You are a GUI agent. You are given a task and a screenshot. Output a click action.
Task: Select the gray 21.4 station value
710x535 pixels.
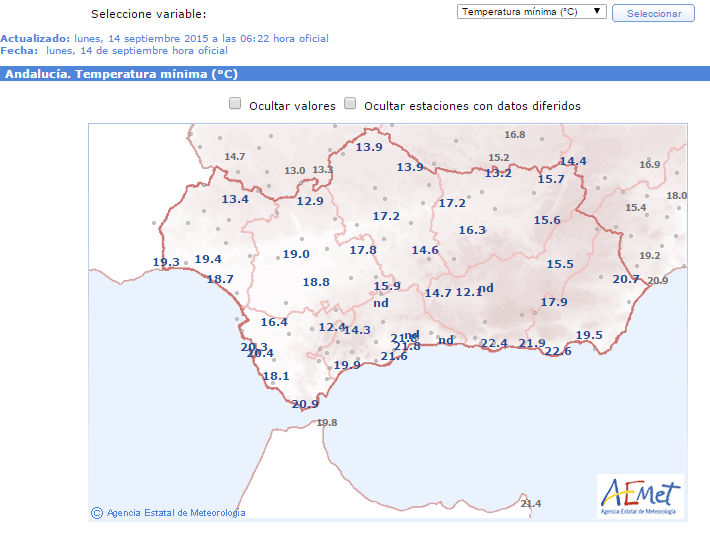tap(531, 503)
